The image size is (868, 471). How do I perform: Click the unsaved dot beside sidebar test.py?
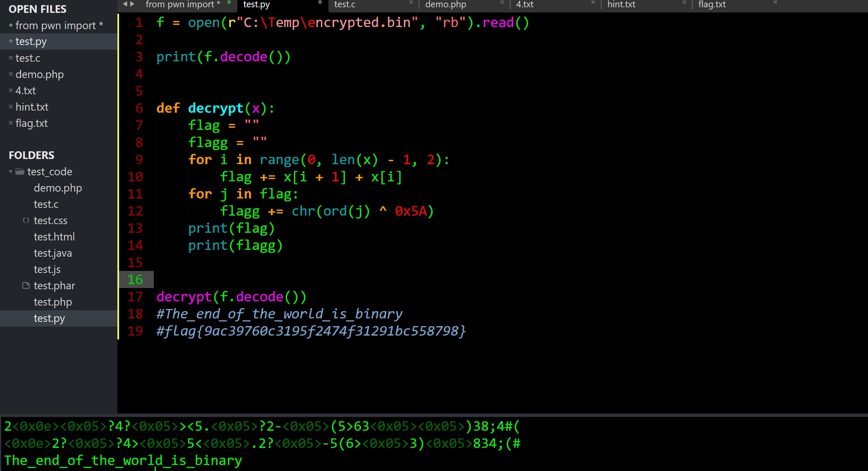click(11, 42)
